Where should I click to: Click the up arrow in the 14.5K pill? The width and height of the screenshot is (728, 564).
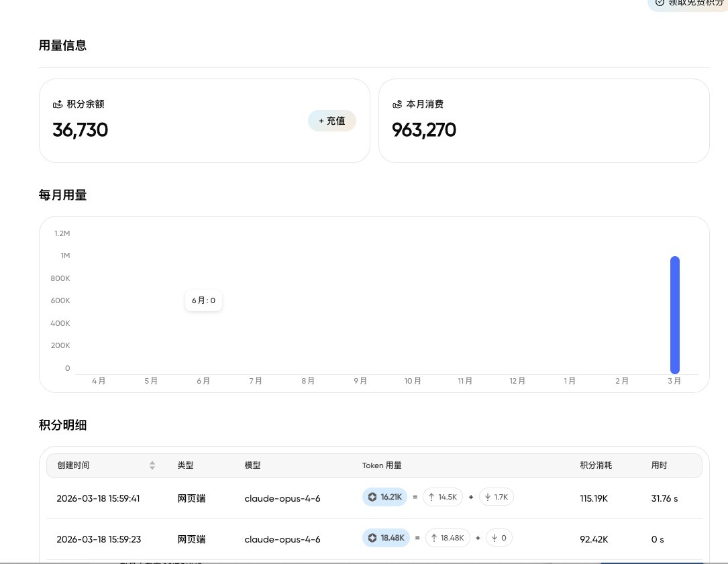click(x=431, y=497)
